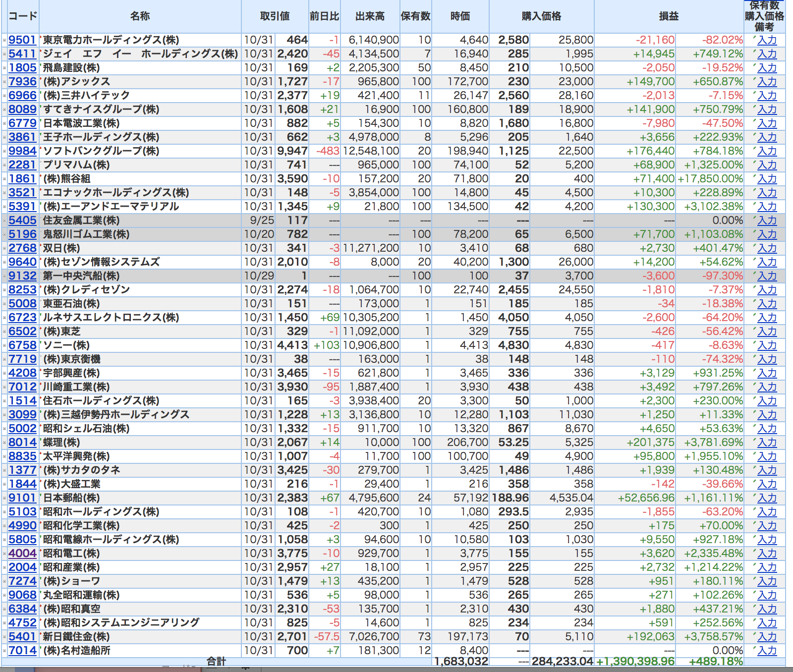Click the 出来高 column header
The width and height of the screenshot is (793, 672).
370,16
